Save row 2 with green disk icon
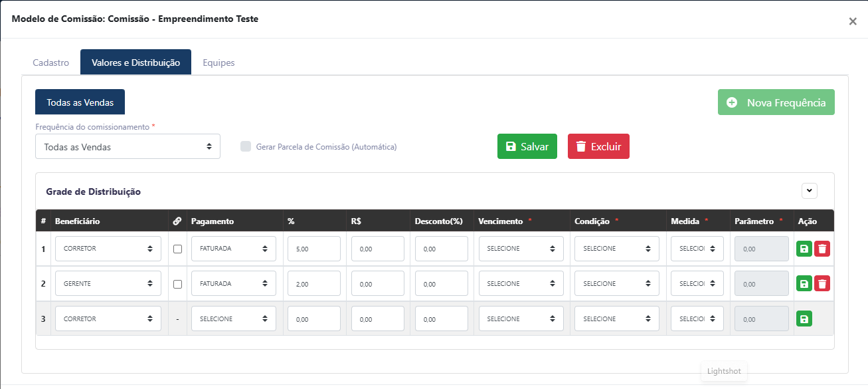Viewport: 868px width, 389px height. (804, 283)
